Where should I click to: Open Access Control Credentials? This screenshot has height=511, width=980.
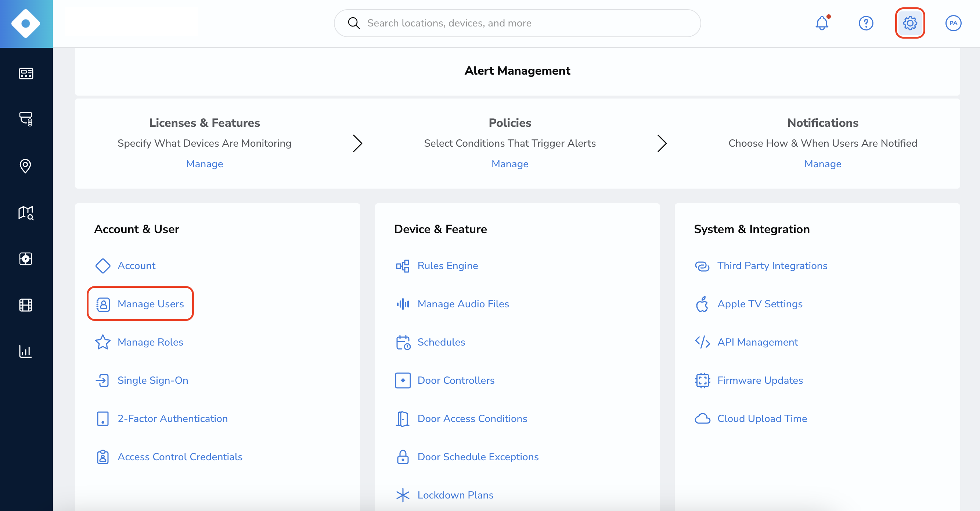(x=180, y=457)
